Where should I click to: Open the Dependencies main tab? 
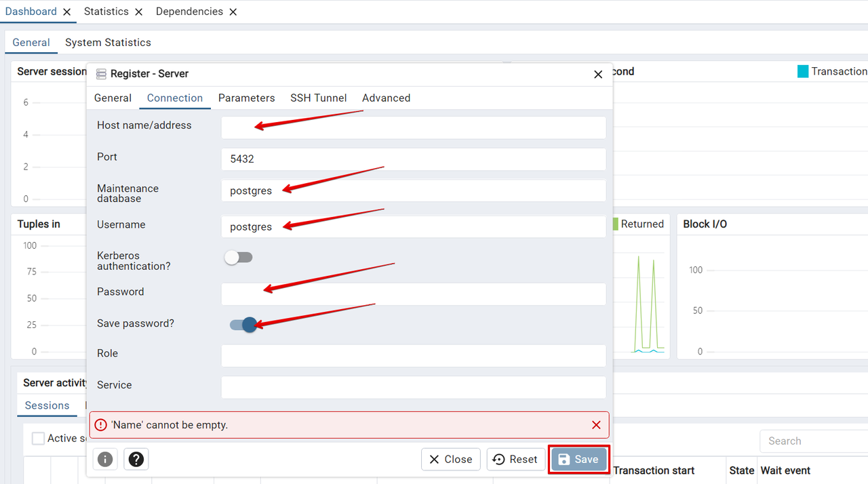point(189,12)
